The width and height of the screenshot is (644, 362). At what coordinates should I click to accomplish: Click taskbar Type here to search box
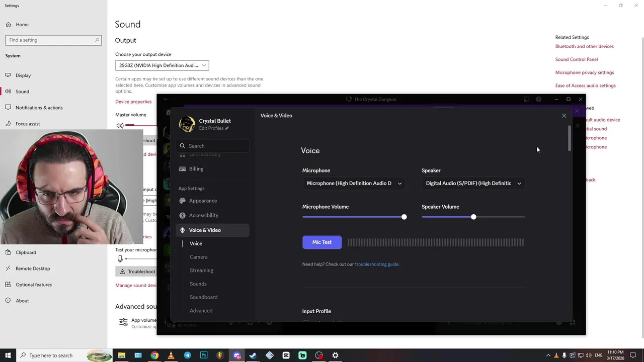64,355
